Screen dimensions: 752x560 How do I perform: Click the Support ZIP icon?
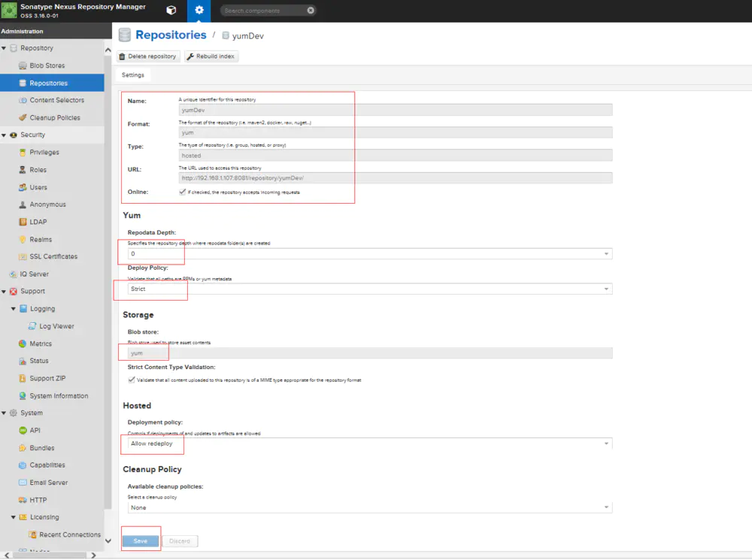[x=23, y=378]
